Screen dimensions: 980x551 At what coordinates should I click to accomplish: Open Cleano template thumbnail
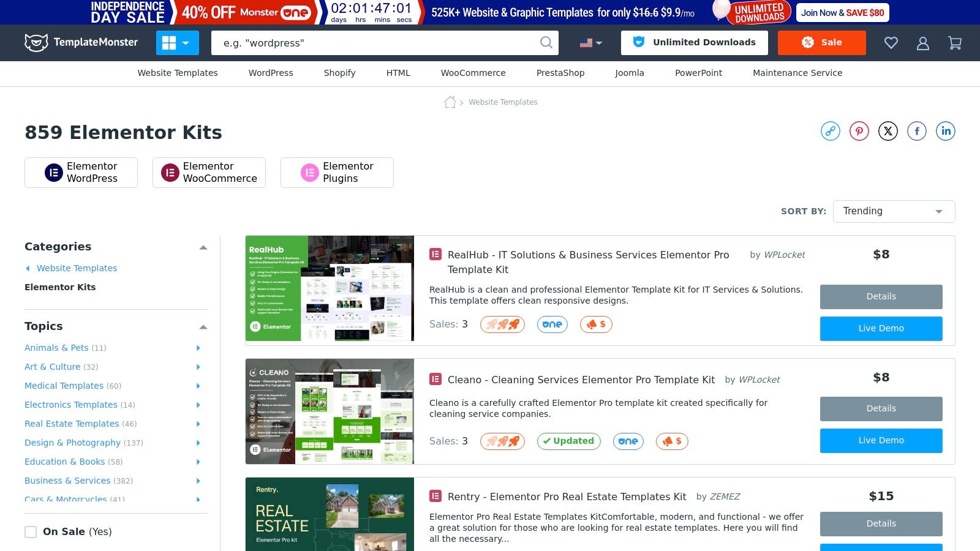(330, 411)
